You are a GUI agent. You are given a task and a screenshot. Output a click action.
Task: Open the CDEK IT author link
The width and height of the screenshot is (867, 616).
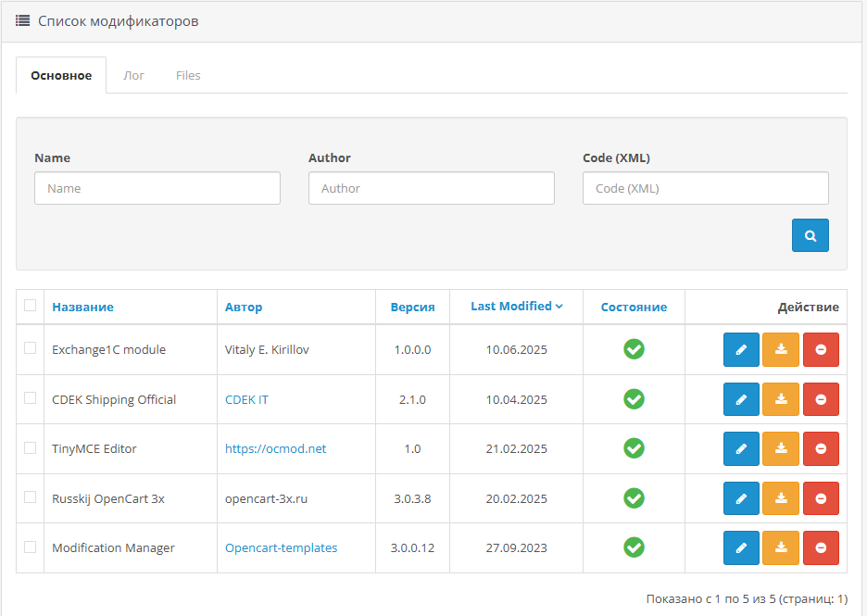pos(246,400)
